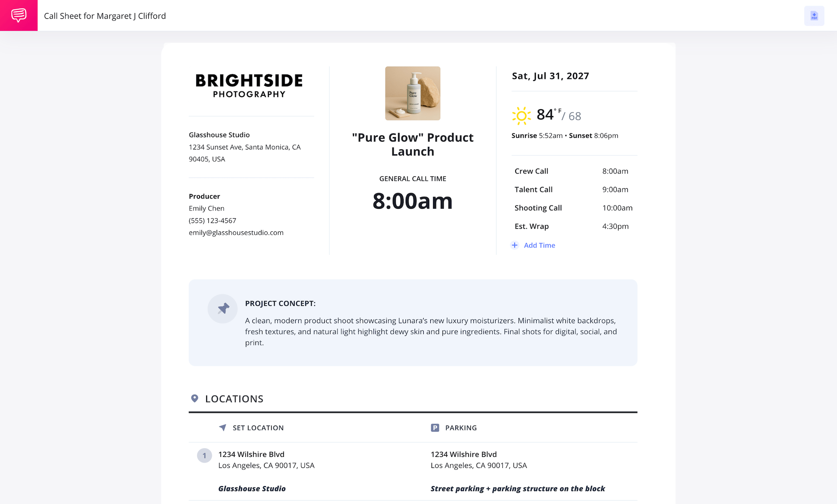The image size is (837, 504).
Task: Click the producer phone number (555) 123-4567
Action: coord(212,220)
